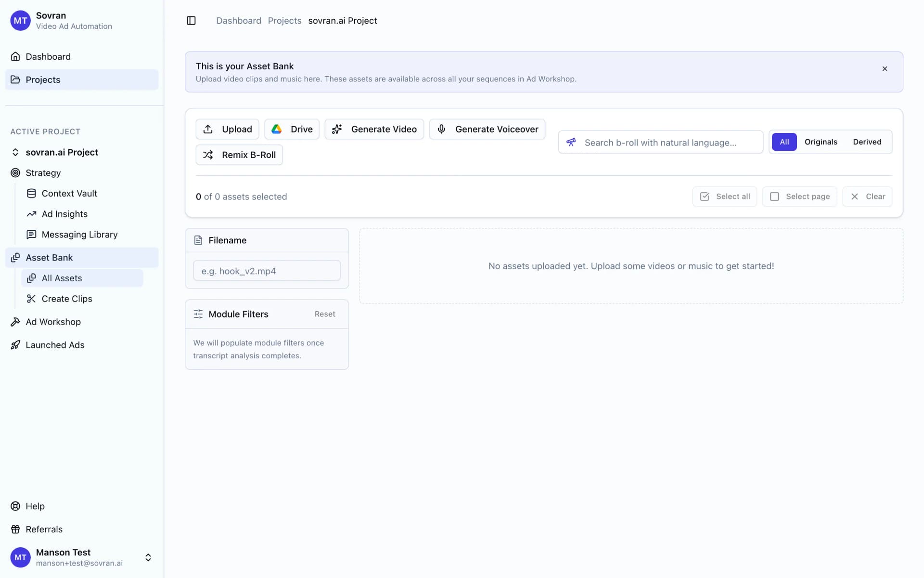This screenshot has height=578, width=924.
Task: Click the Referrals gift icon
Action: (15, 529)
